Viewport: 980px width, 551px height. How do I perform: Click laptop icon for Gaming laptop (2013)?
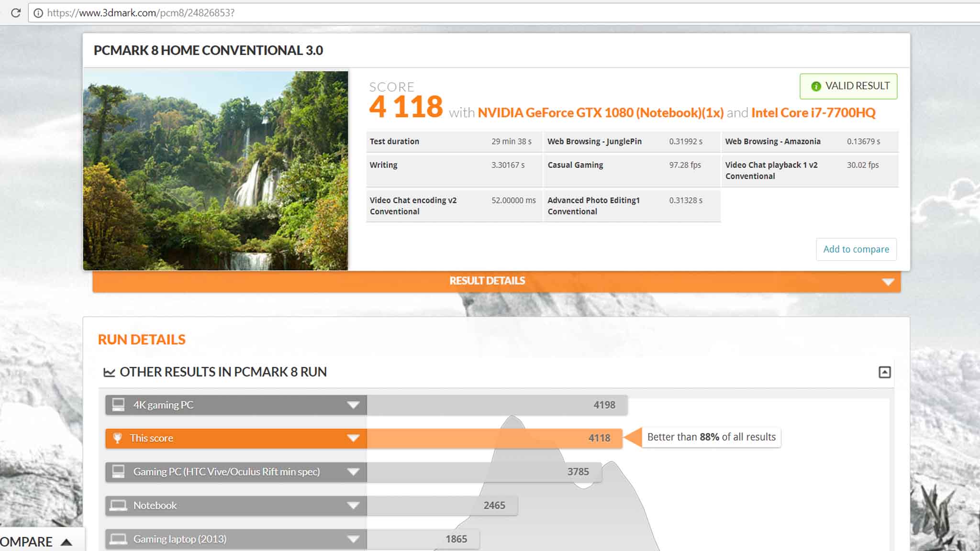coord(118,539)
